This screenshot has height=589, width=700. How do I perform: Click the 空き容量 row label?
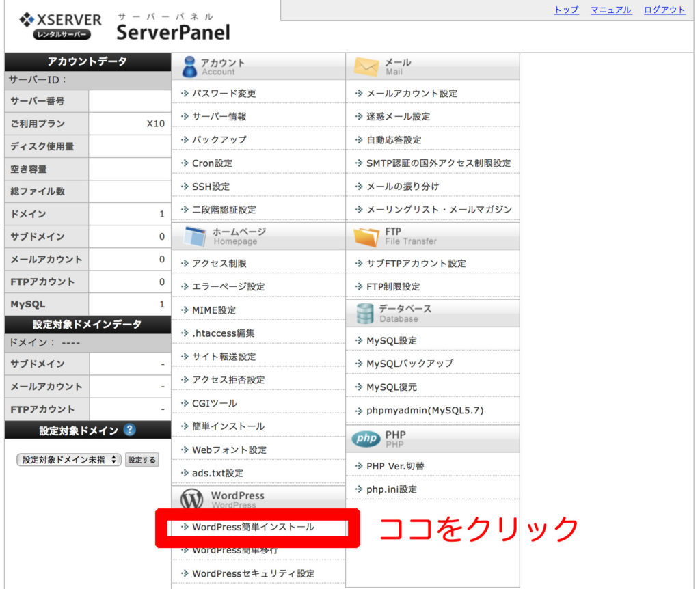[x=29, y=169]
